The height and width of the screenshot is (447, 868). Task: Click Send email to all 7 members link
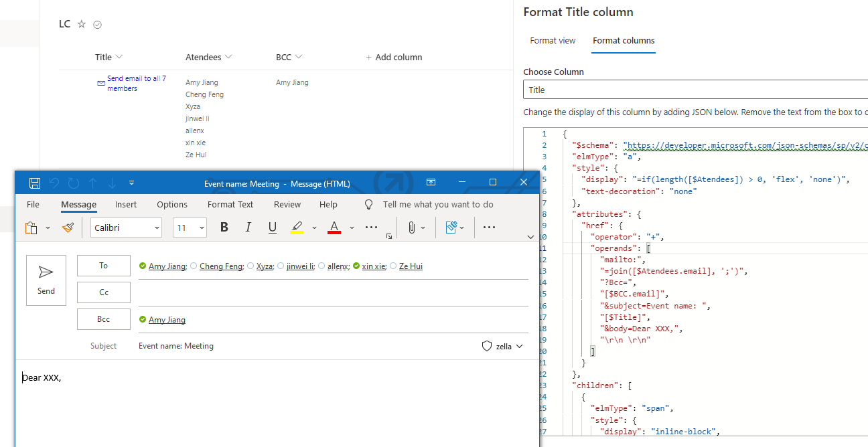(137, 84)
